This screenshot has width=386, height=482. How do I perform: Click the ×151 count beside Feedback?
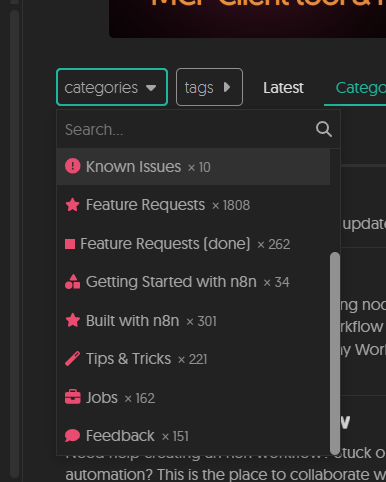click(x=175, y=437)
